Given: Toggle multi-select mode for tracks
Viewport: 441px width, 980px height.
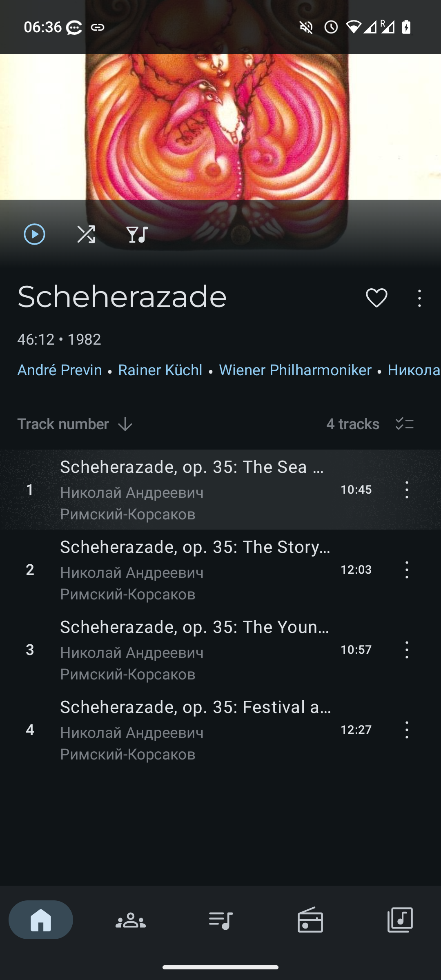Looking at the screenshot, I should (x=404, y=424).
